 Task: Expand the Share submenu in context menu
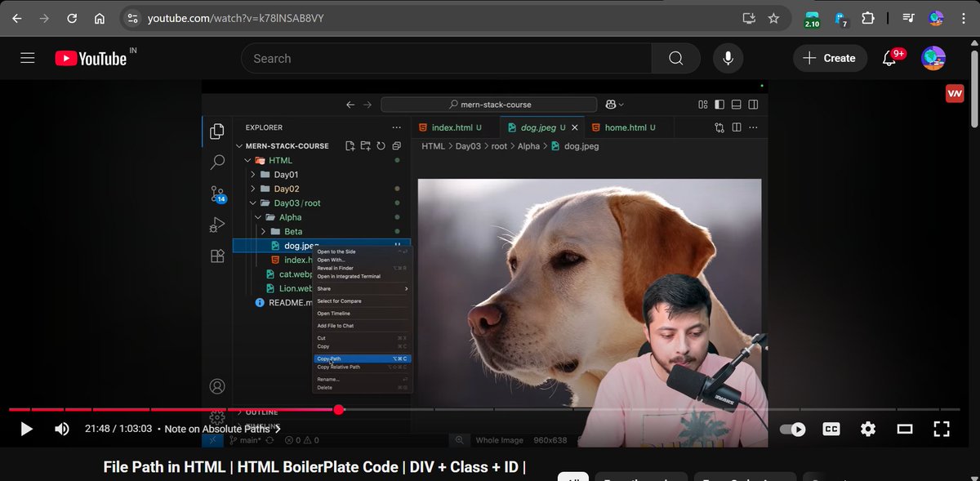362,288
